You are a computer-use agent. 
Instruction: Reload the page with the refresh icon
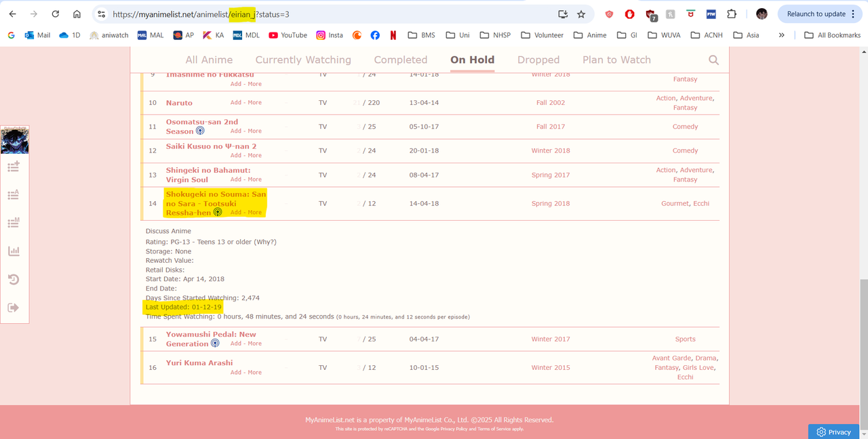56,14
